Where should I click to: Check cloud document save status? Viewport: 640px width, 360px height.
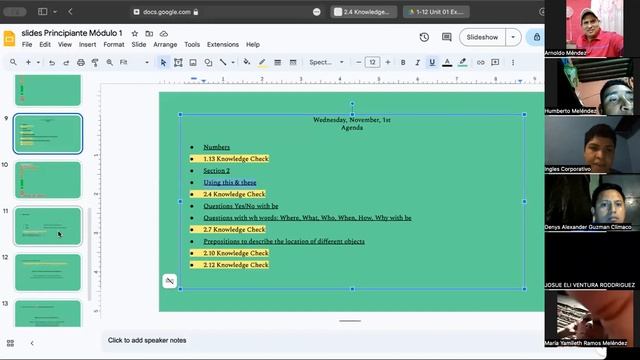point(164,33)
